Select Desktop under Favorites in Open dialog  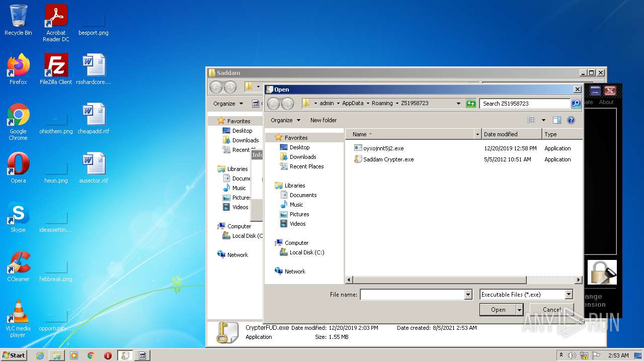point(299,147)
